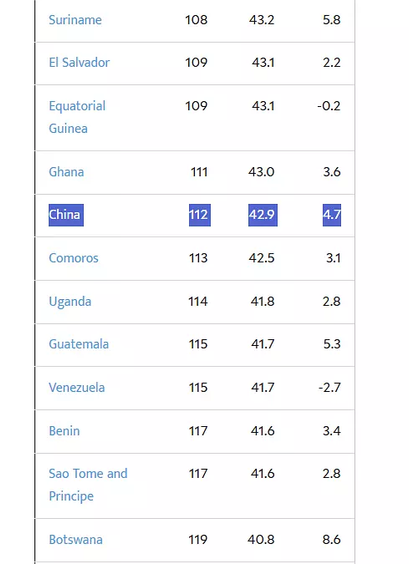Open the Equatorial Guinea link
This screenshot has width=409, height=564.
(77, 117)
